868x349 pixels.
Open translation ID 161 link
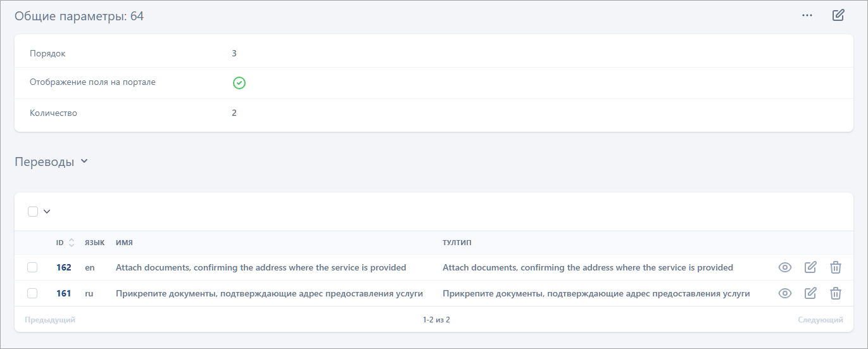click(63, 293)
